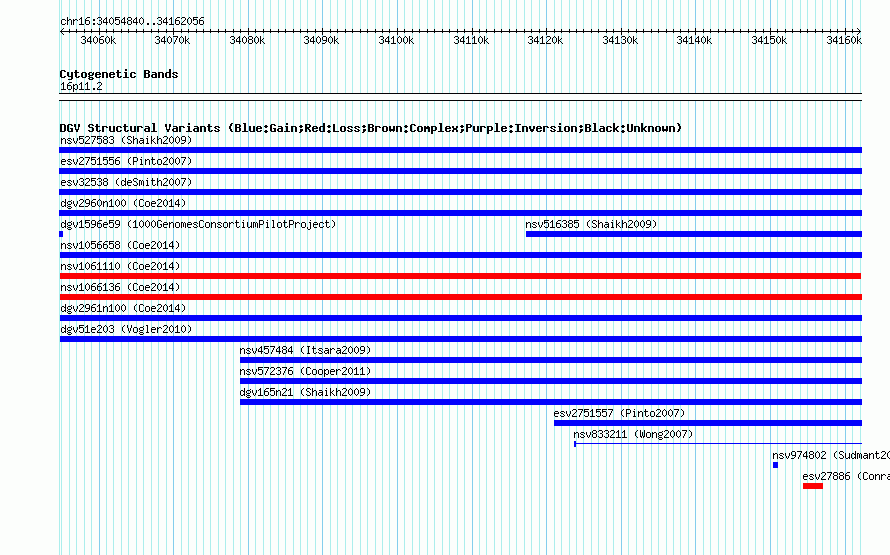This screenshot has width=890, height=555.
Task: Click the Cytogenetic Bands track title
Action: pos(119,74)
